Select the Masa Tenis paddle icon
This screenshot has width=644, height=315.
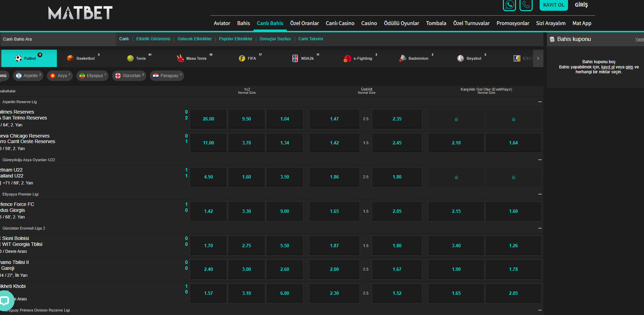point(180,58)
